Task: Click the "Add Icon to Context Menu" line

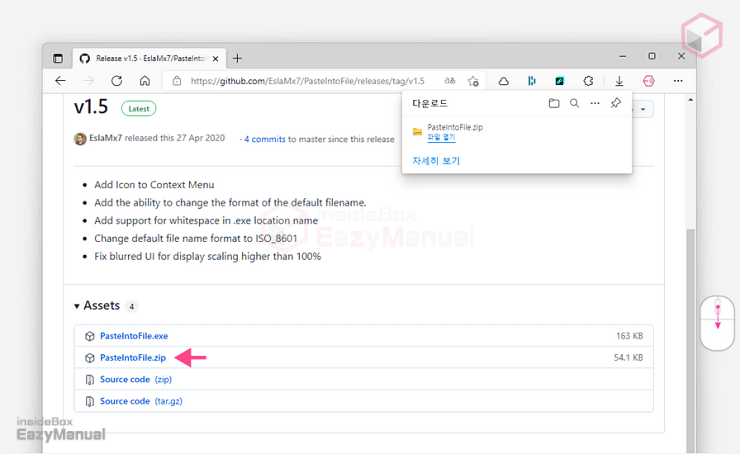Action: click(x=154, y=185)
